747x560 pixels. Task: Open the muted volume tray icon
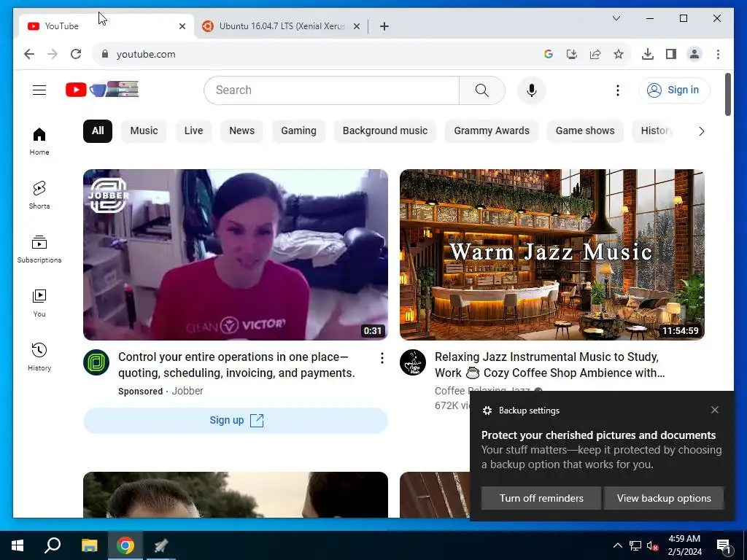coord(653,545)
